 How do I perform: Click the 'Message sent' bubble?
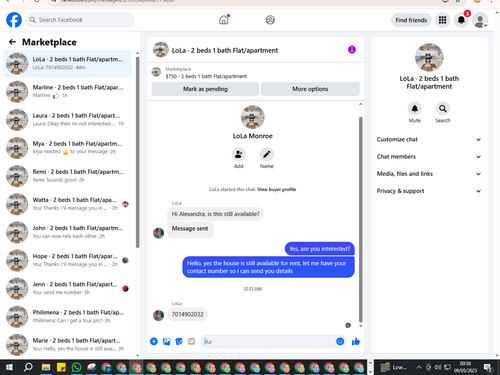(190, 230)
